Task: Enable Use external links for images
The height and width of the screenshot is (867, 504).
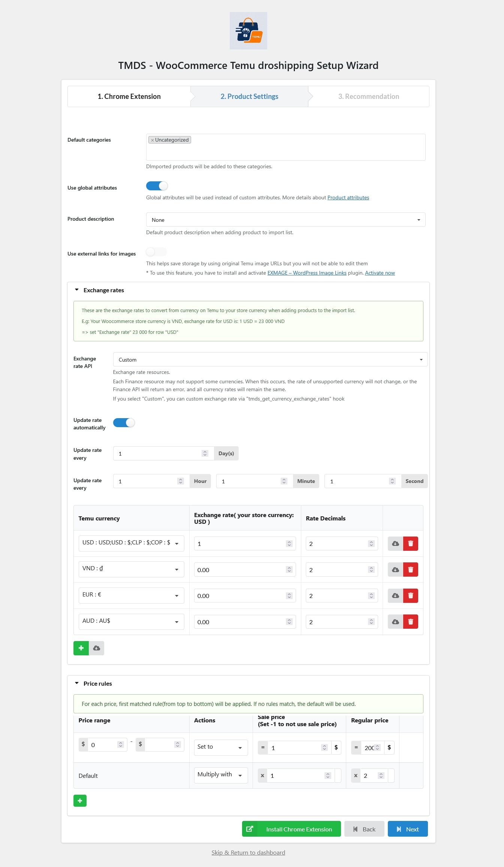Action: [x=156, y=252]
